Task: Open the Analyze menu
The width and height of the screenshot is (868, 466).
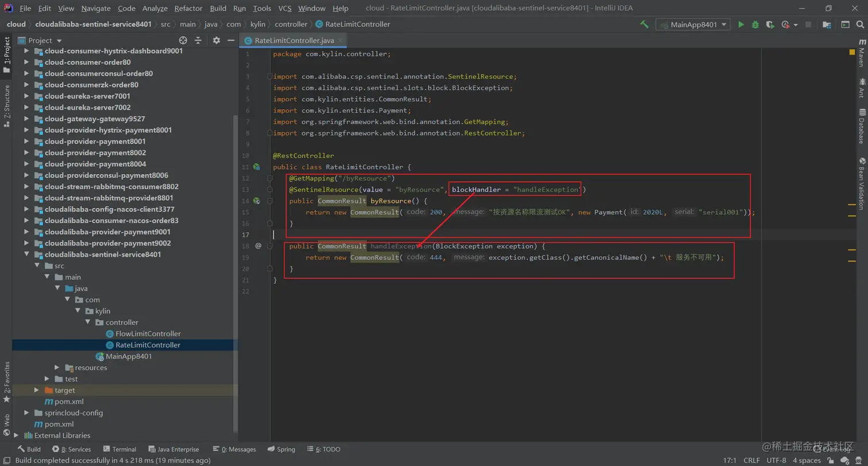Action: coord(155,8)
